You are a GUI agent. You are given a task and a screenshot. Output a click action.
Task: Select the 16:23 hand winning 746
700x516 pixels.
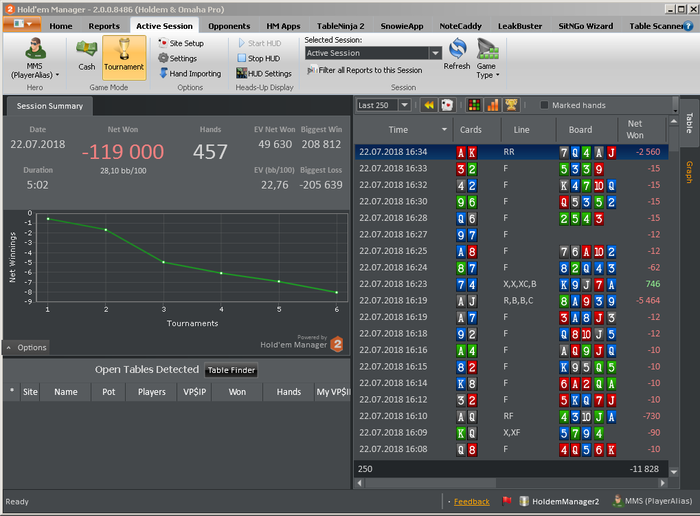tap(512, 284)
